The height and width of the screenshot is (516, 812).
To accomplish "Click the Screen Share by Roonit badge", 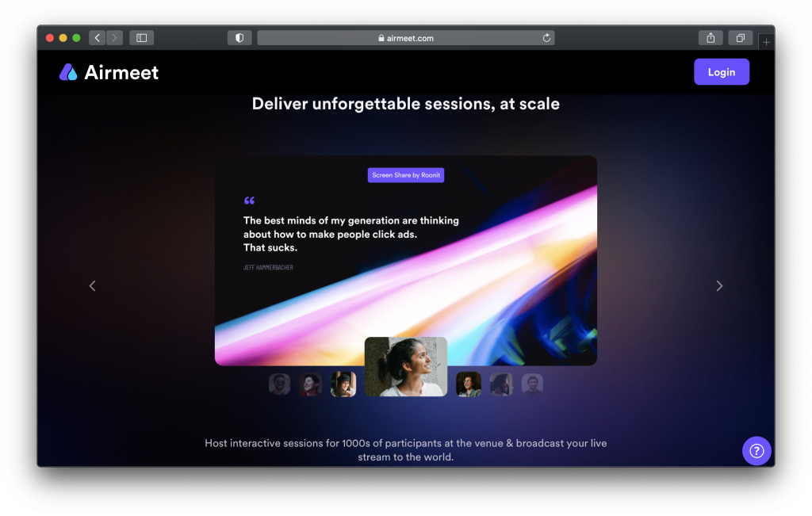I will point(406,175).
